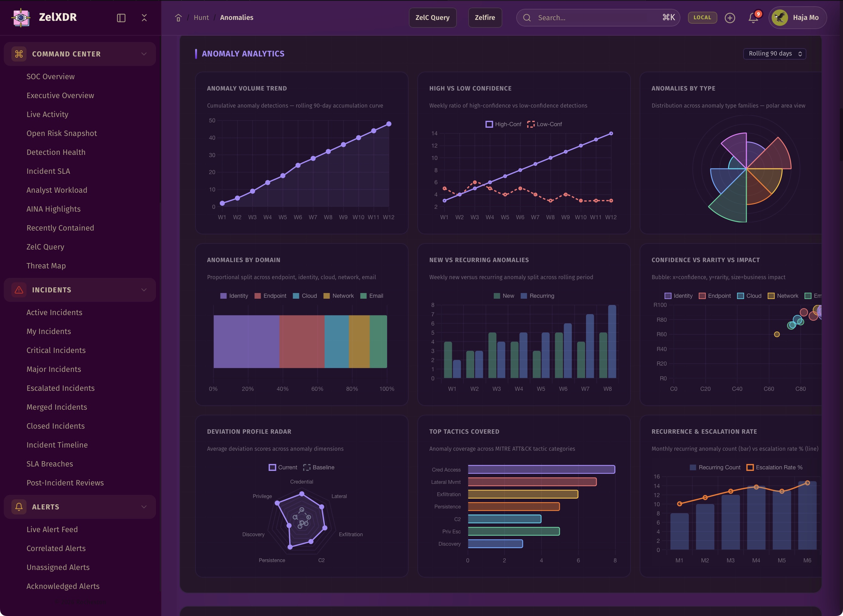
Task: Hide Recurring series in New vs Recurring
Action: pos(537,296)
